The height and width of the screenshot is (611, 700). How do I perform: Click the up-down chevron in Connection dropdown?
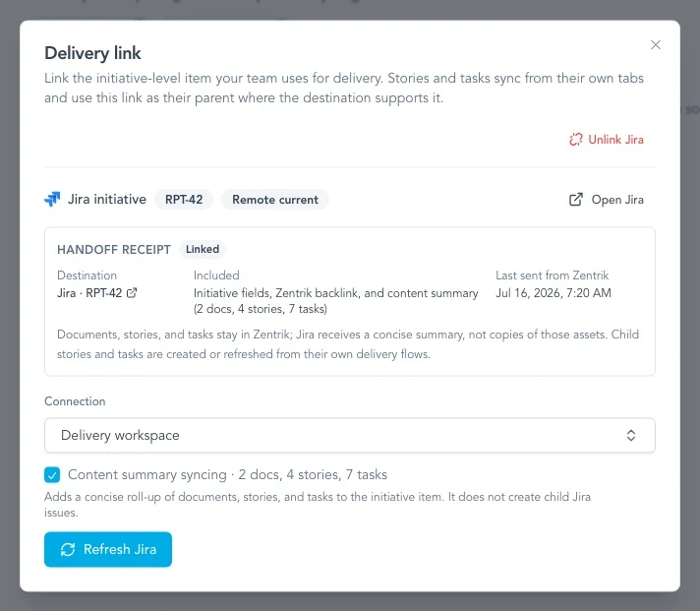coord(631,436)
